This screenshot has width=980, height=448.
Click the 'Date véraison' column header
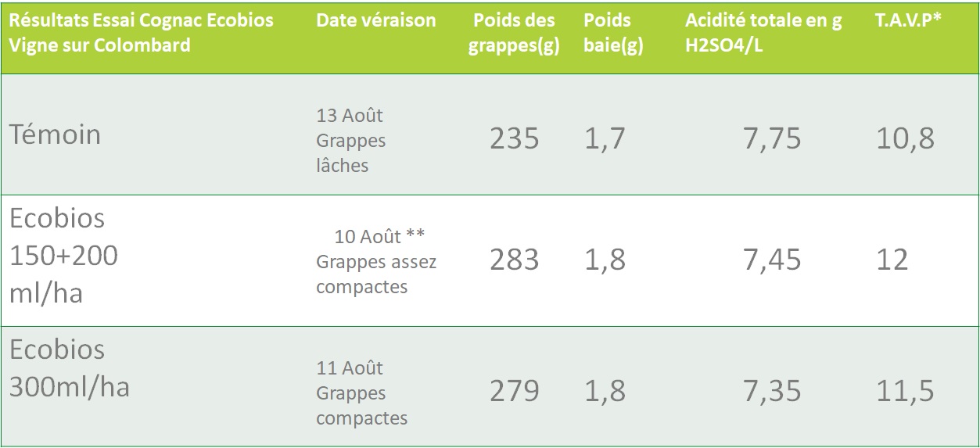[376, 20]
